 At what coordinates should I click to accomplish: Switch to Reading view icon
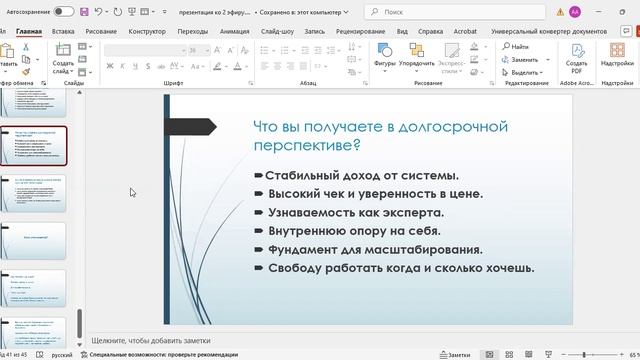pos(529,354)
